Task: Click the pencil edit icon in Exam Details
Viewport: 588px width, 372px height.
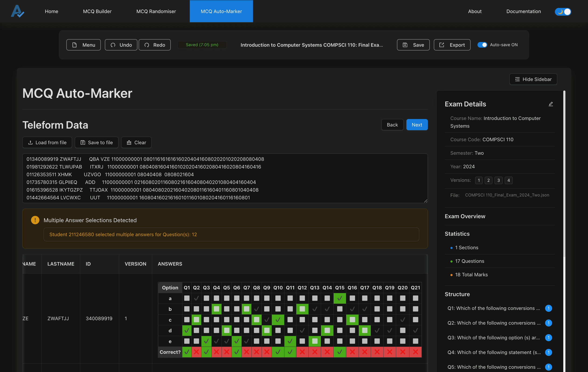Action: pos(551,104)
